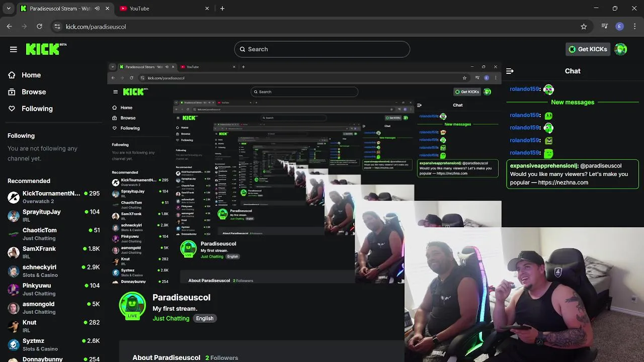Reload the Kick page
This screenshot has width=644, height=362.
pos(40,26)
